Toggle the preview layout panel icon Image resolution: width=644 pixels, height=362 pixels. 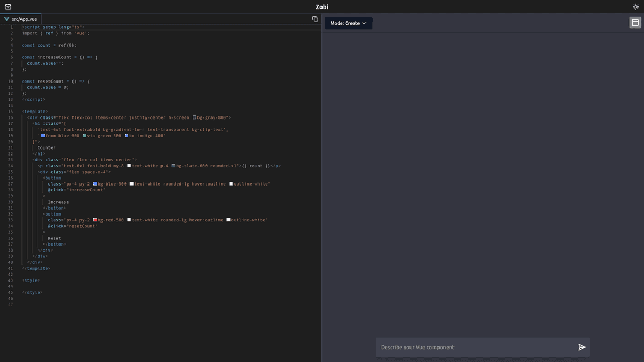tap(635, 23)
